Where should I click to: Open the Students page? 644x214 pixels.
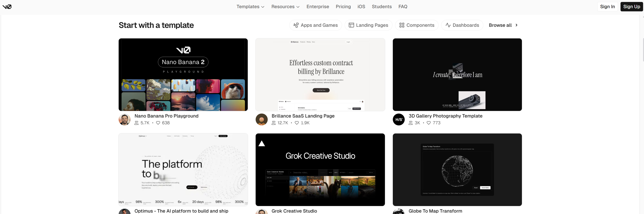[382, 7]
